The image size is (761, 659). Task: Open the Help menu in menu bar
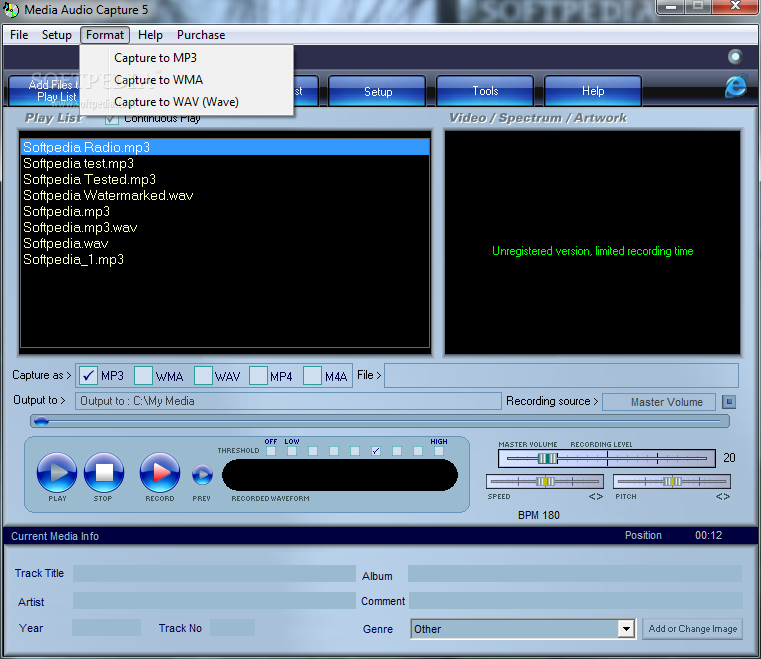tap(150, 35)
